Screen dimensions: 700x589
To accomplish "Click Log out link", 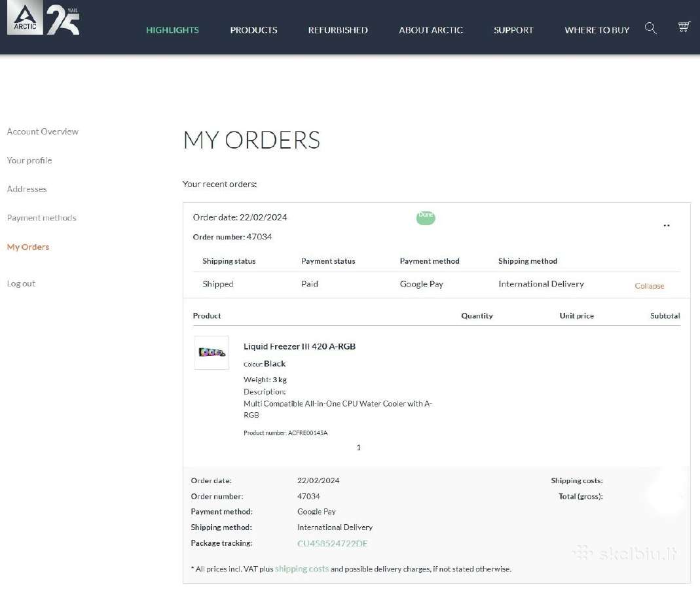I will (x=21, y=283).
